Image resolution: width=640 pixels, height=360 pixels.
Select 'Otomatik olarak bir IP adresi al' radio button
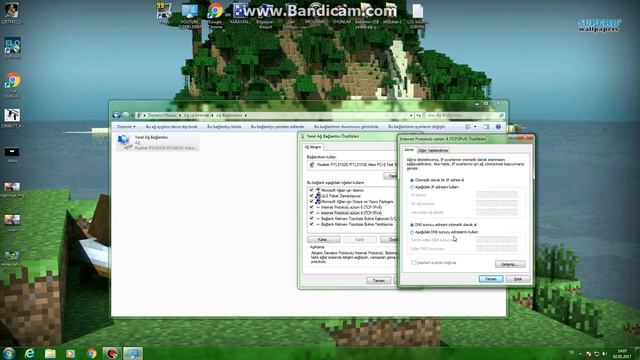click(412, 180)
